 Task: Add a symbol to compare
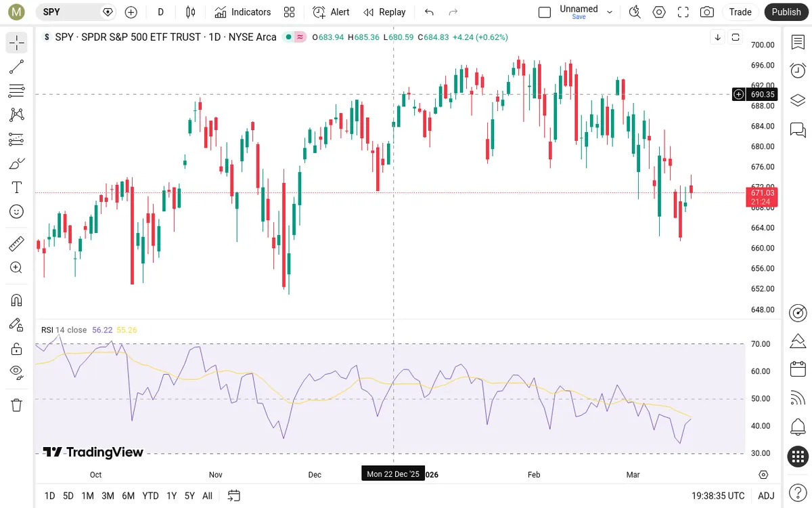click(131, 12)
